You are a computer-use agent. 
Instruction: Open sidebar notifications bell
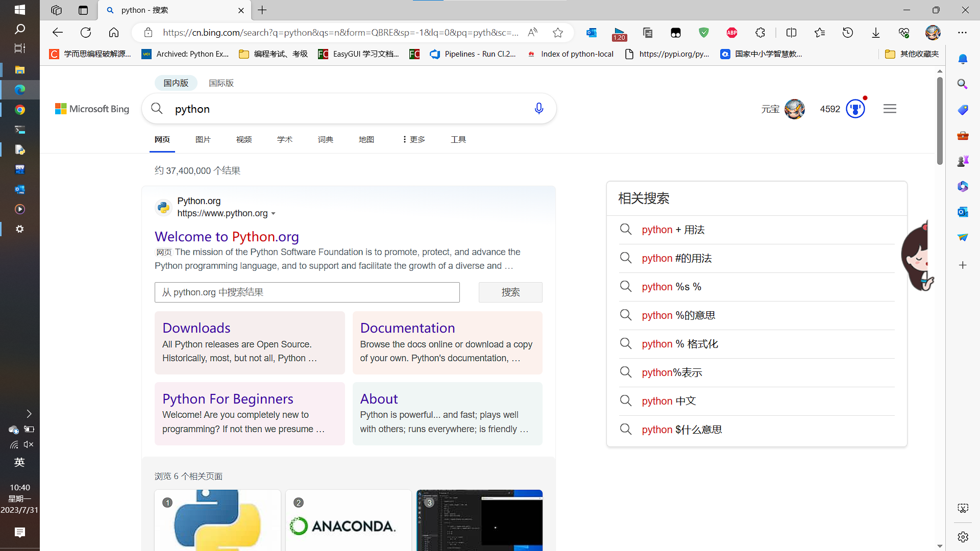963,59
